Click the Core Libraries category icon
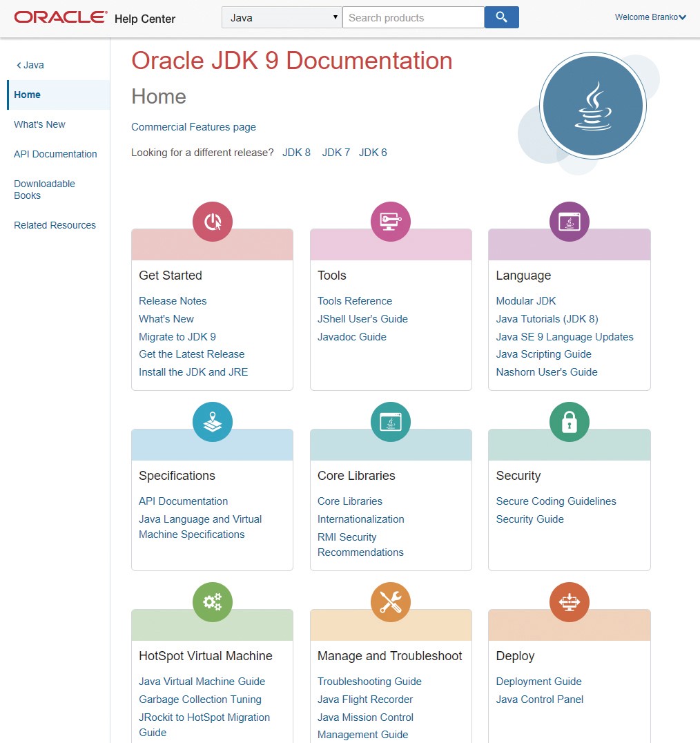This screenshot has height=743, width=700. click(x=391, y=422)
